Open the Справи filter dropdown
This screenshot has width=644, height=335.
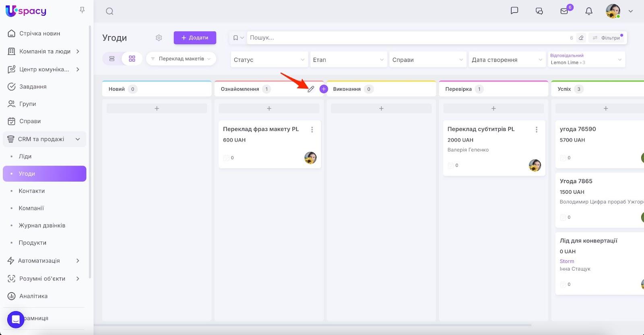tap(427, 60)
